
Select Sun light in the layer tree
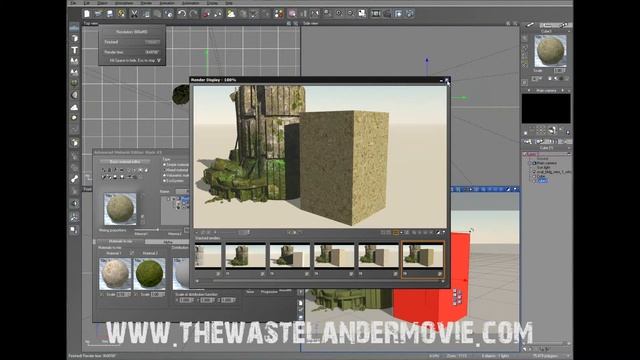(x=544, y=167)
